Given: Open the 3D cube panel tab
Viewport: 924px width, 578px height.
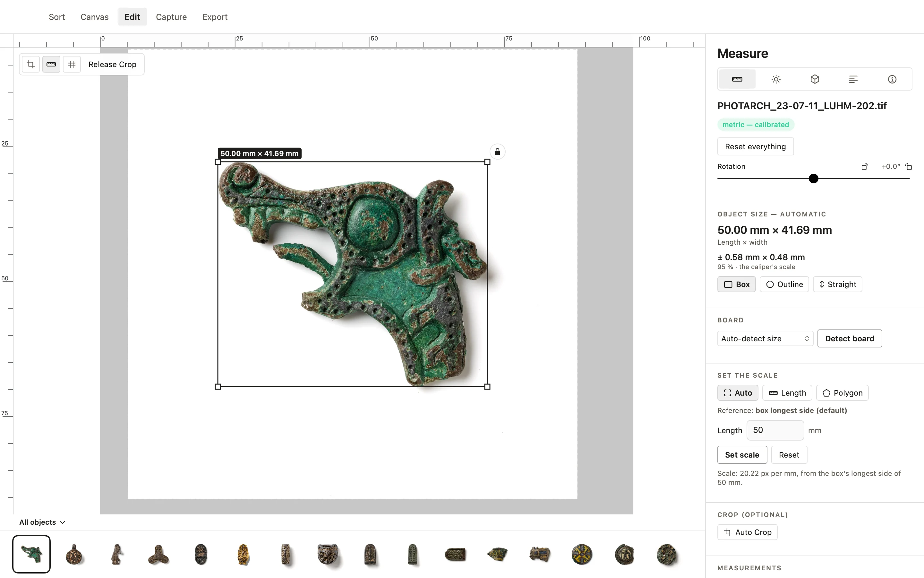Looking at the screenshot, I should [x=815, y=79].
